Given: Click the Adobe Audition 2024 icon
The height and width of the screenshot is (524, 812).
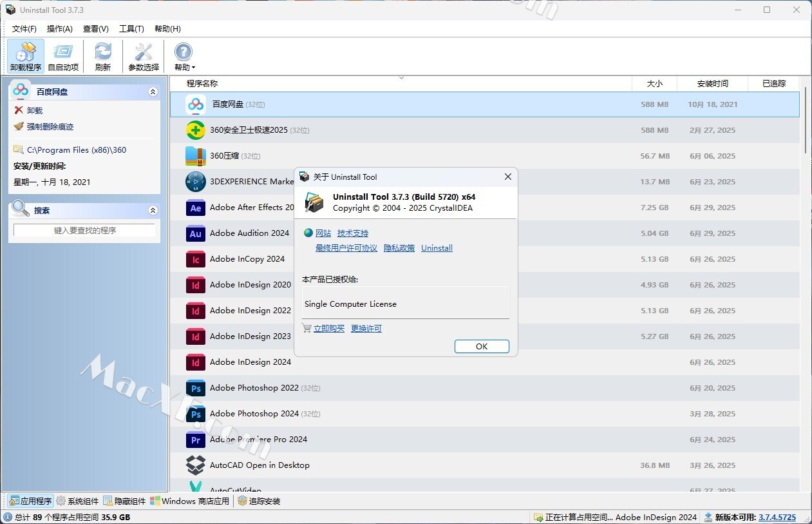Looking at the screenshot, I should pyautogui.click(x=196, y=233).
